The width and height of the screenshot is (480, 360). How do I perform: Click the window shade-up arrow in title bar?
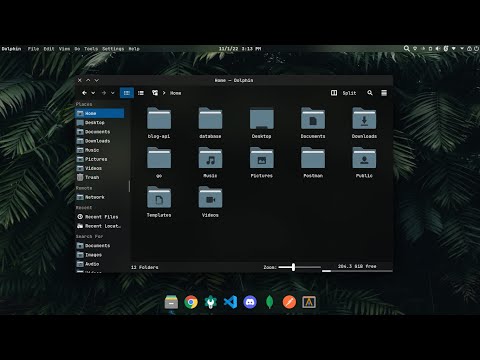(88, 80)
